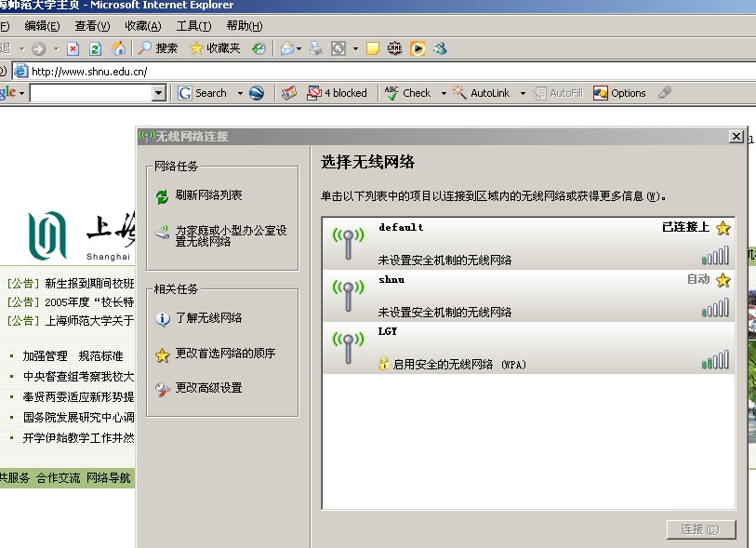
Task: Expand the Google search box history dropdown
Action: [159, 93]
